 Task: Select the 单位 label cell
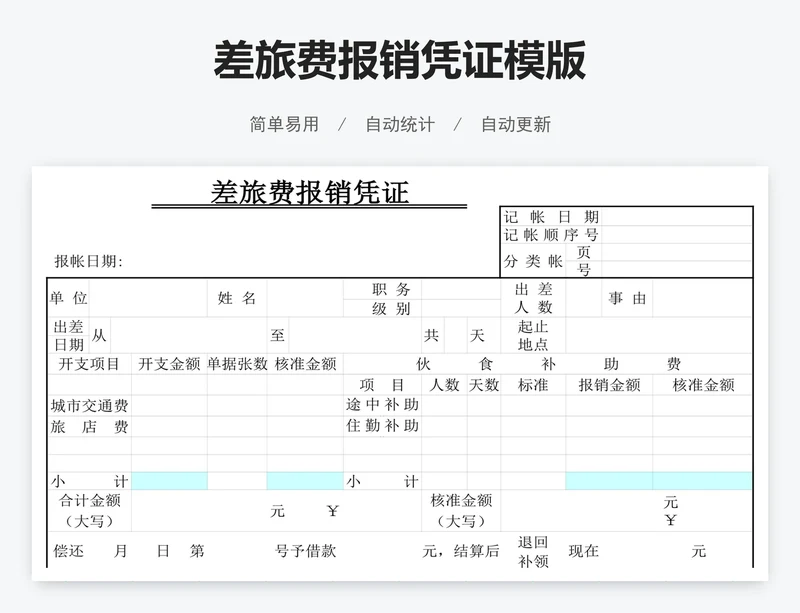tap(68, 298)
